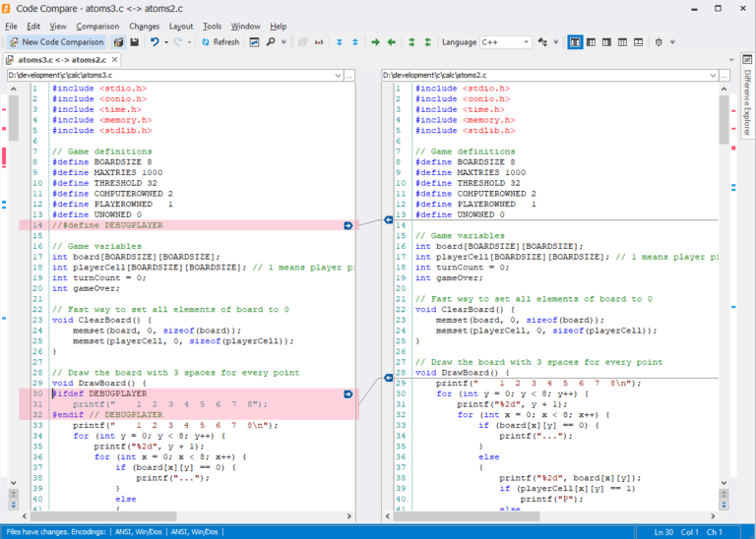This screenshot has width=756, height=539.
Task: Open the View menu
Action: click(x=58, y=27)
